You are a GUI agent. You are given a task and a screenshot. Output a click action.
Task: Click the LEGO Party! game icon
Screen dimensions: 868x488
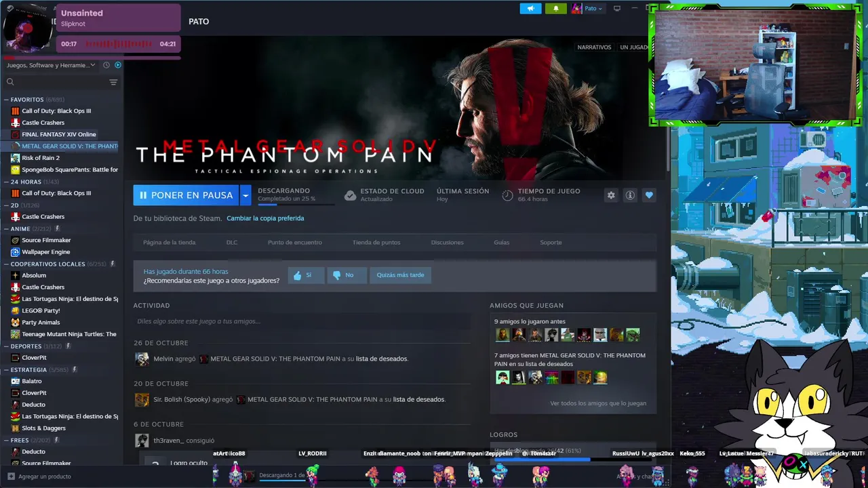[15, 310]
